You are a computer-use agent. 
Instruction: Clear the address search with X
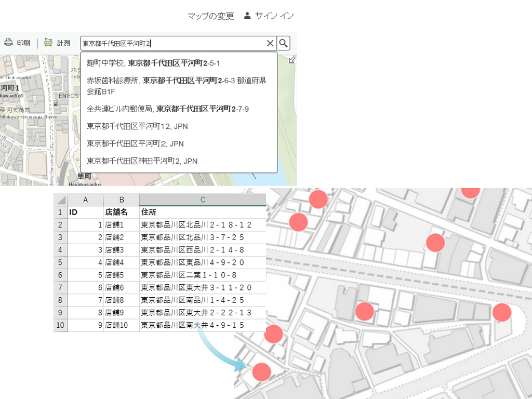pos(270,44)
